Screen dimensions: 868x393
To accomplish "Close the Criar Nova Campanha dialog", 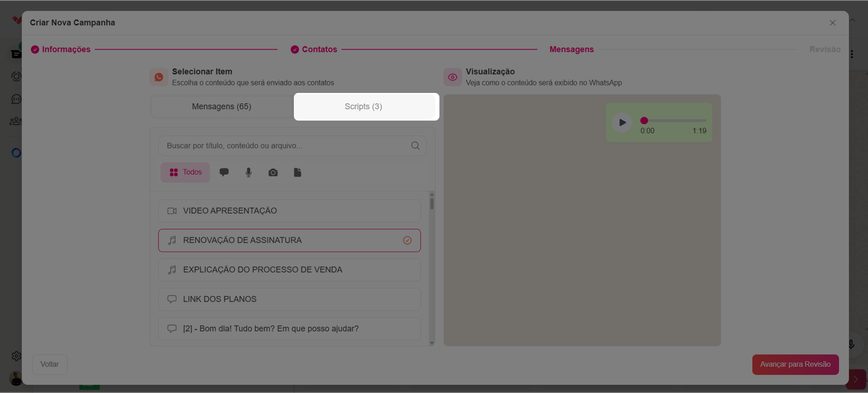I will tap(833, 23).
